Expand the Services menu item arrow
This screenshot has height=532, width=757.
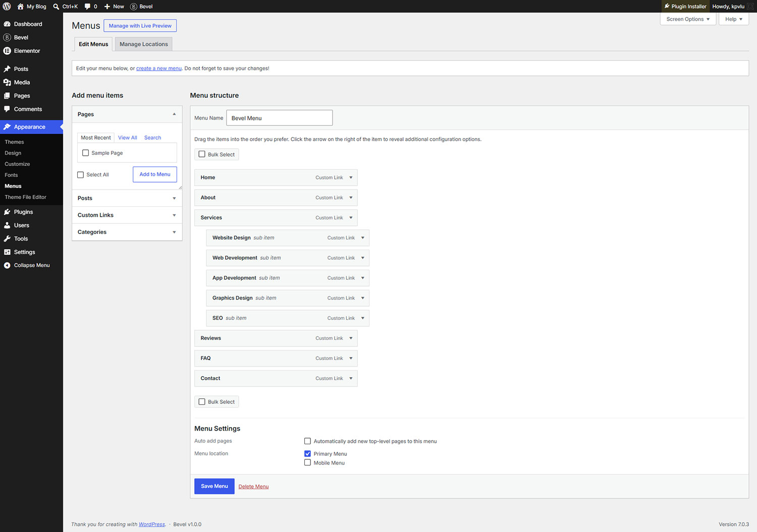351,218
